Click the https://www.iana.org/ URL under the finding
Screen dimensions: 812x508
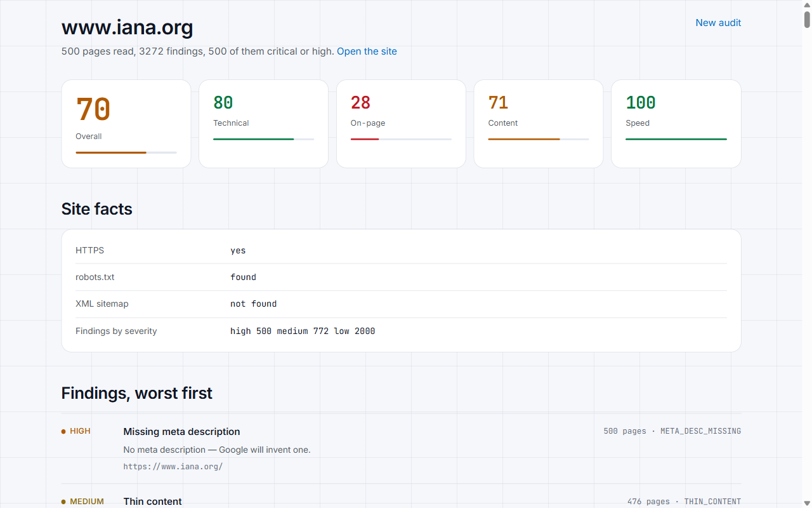pos(173,466)
